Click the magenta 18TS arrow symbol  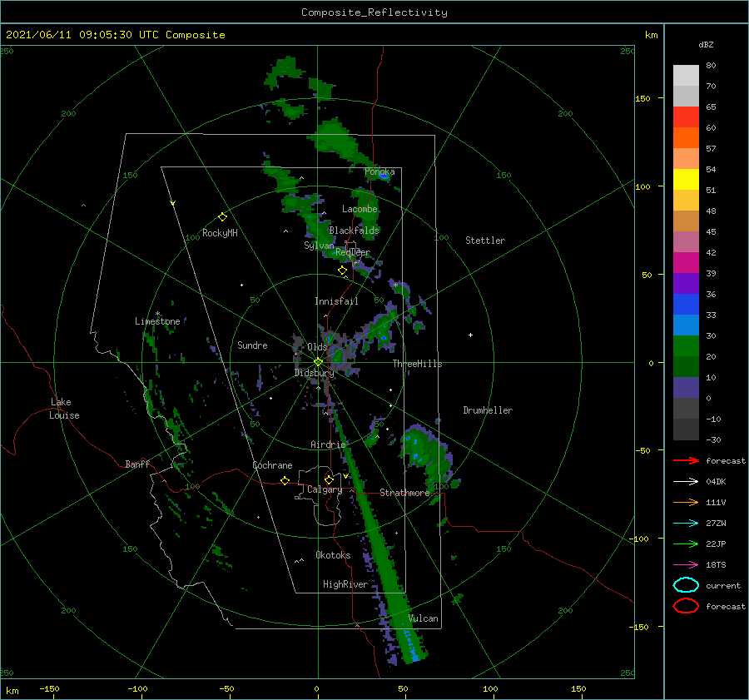coord(686,565)
